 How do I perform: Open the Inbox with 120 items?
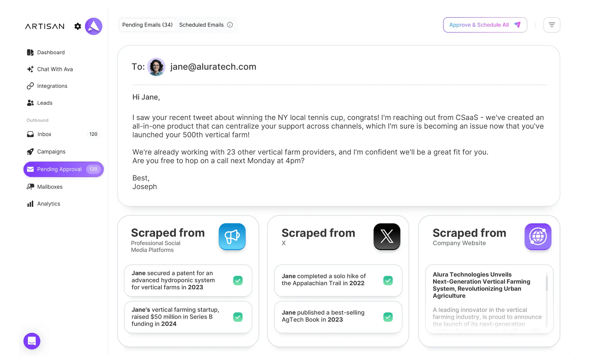(44, 134)
